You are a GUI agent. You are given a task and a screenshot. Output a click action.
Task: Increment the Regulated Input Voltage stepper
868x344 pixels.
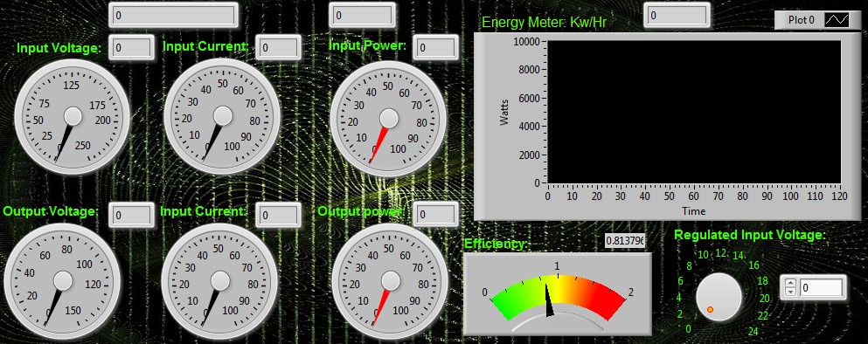(790, 284)
